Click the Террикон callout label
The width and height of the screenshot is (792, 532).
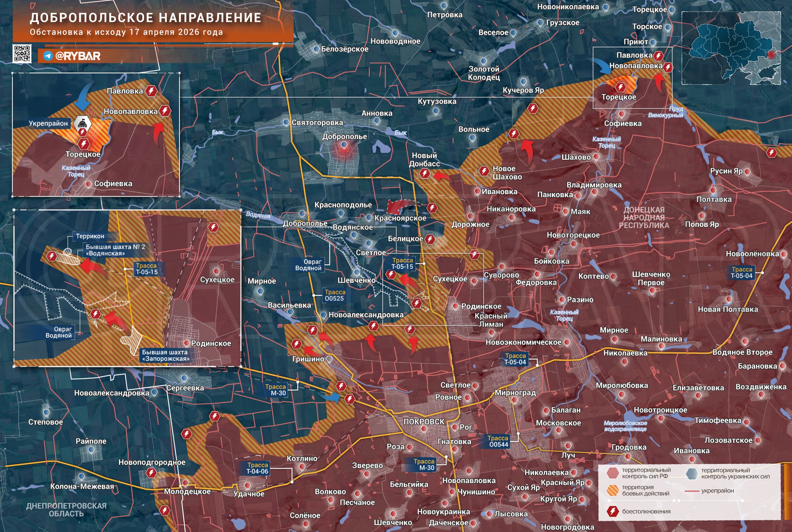pos(90,236)
